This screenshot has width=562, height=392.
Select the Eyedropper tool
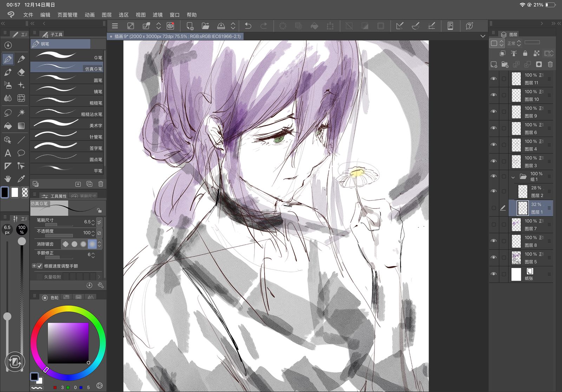[21, 179]
